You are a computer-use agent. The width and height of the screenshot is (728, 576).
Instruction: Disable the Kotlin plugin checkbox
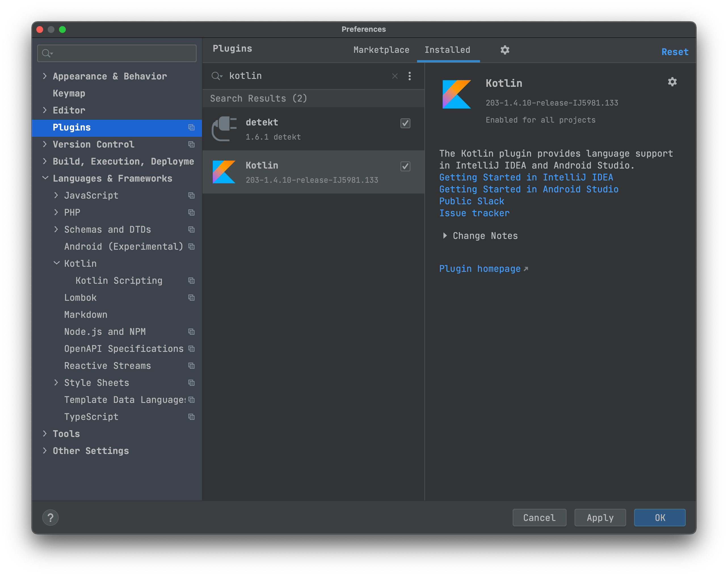click(405, 166)
